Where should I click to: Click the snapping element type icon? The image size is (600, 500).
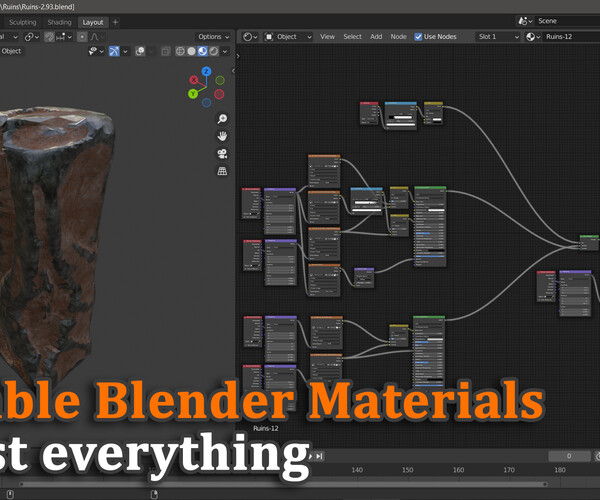tap(61, 37)
